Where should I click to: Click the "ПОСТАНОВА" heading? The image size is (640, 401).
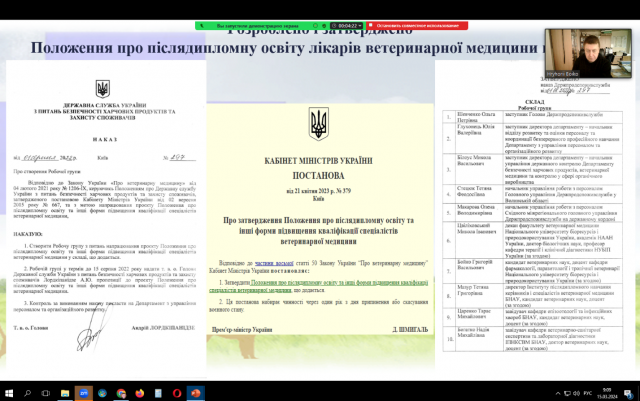(x=318, y=176)
